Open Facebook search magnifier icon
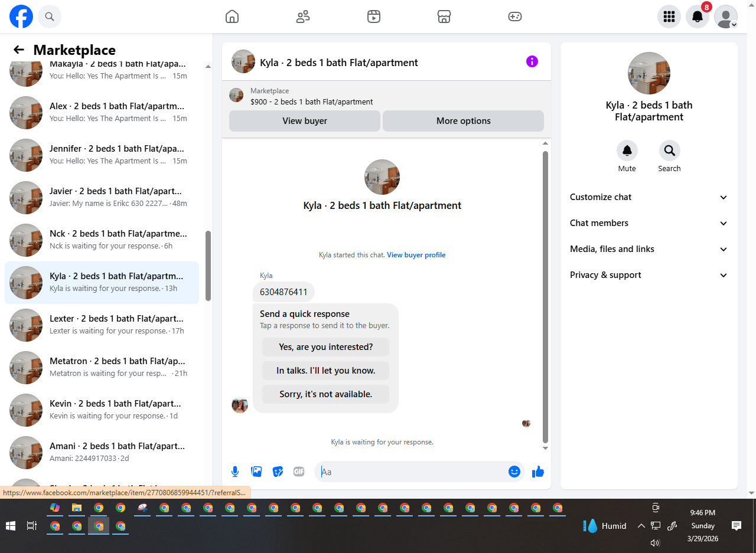This screenshot has width=756, height=553. (x=50, y=17)
